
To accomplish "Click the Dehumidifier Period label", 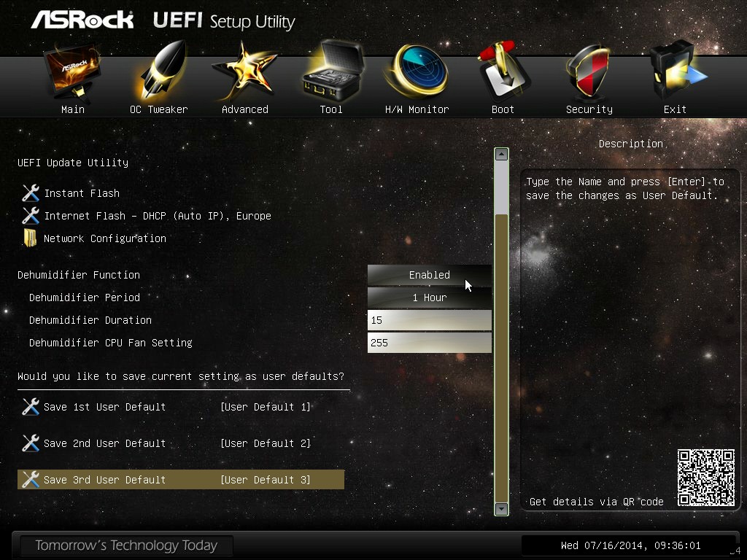I will click(x=85, y=297).
